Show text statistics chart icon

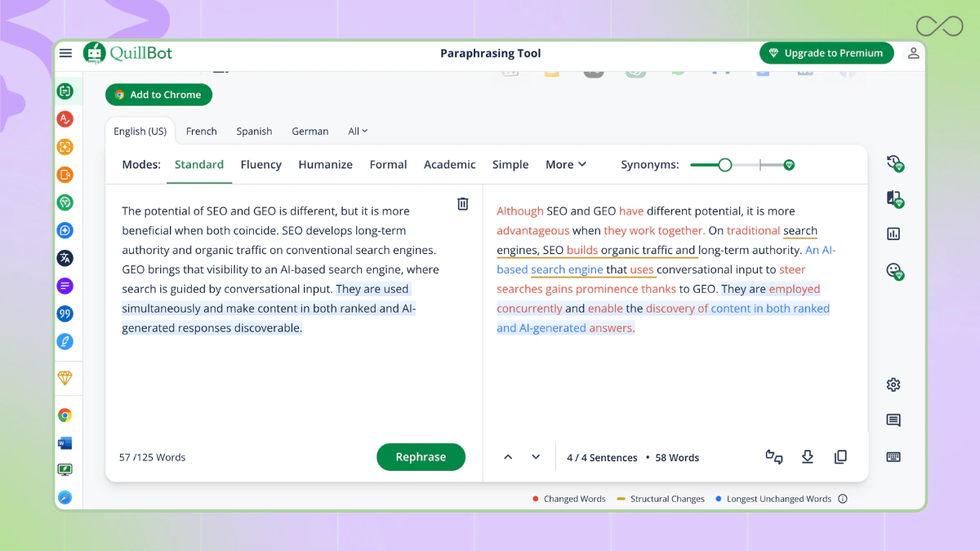893,234
